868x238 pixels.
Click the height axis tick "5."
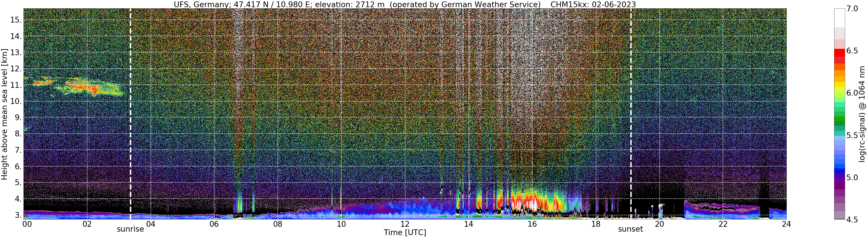18,183
